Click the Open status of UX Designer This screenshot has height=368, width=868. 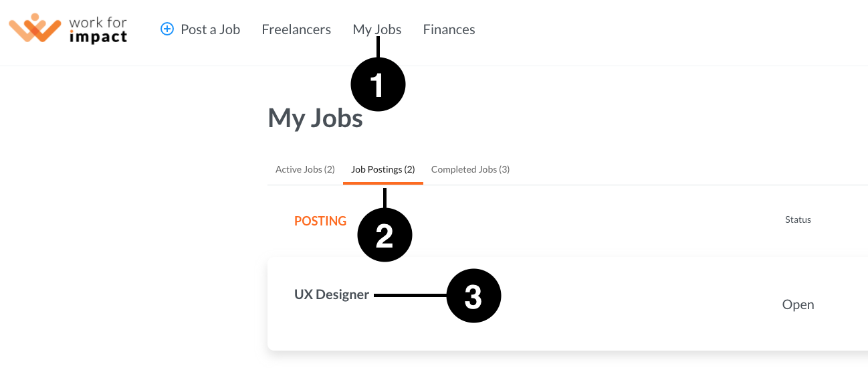pos(798,304)
